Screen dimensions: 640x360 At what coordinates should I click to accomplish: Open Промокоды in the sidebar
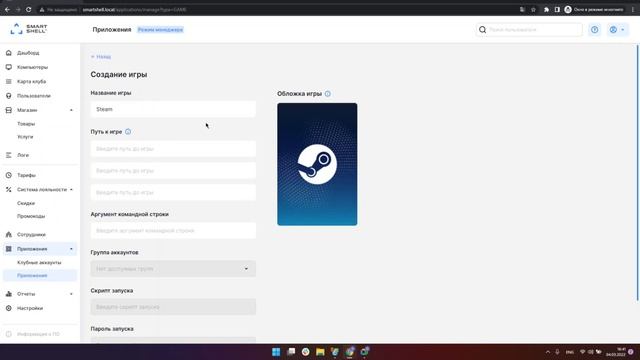(31, 216)
